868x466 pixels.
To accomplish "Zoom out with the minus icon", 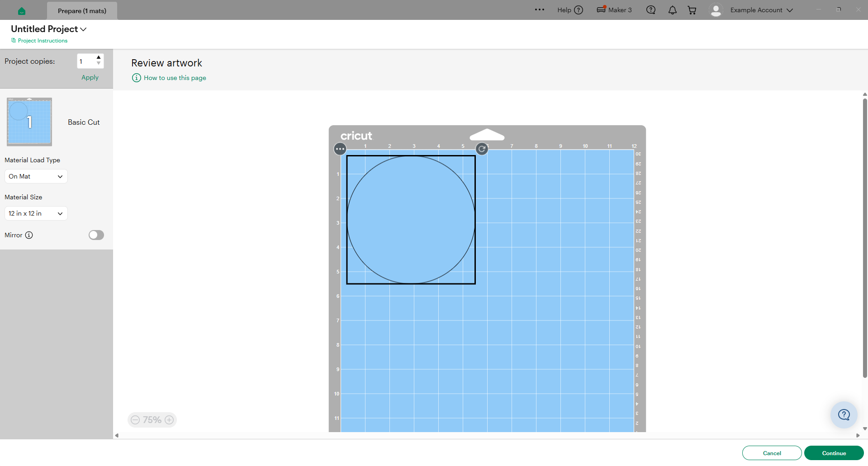I will pyautogui.click(x=135, y=420).
